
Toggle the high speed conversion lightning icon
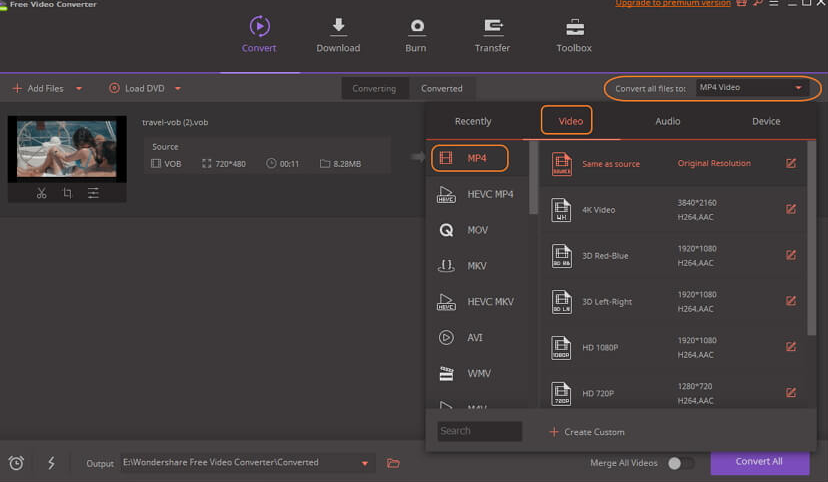click(x=51, y=463)
